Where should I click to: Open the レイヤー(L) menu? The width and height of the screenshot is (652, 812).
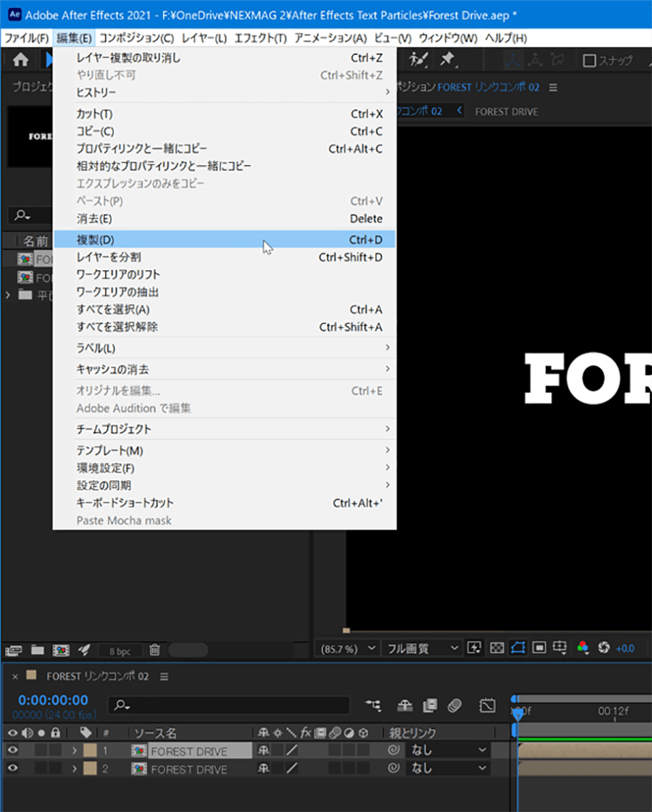(x=204, y=38)
